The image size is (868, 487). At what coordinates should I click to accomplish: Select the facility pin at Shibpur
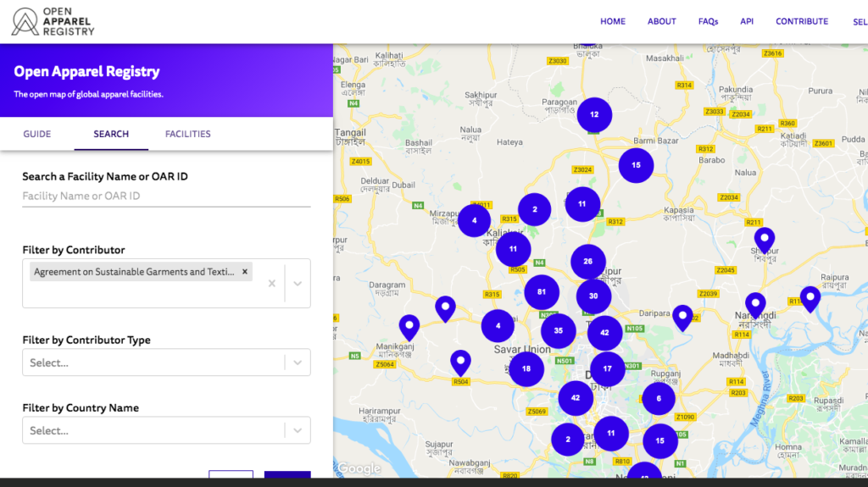765,241
